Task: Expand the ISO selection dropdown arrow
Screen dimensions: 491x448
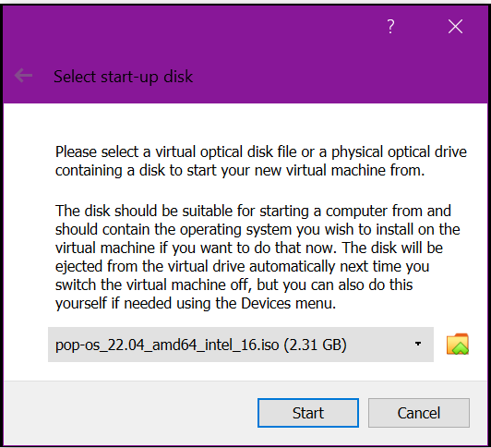Action: (x=418, y=344)
